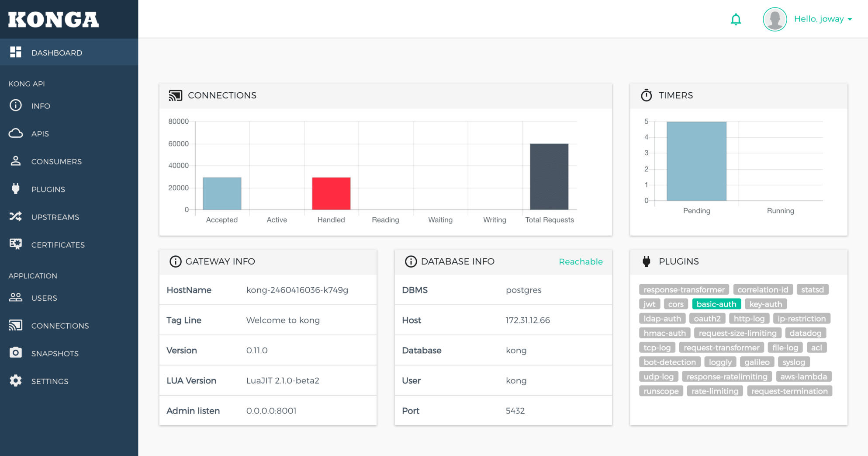Click the Users people icon
The height and width of the screenshot is (456, 868).
16,297
